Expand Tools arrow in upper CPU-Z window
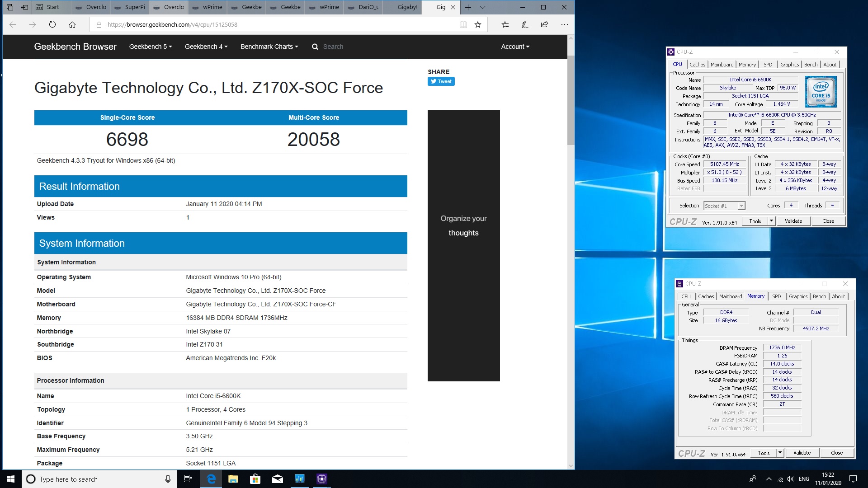The height and width of the screenshot is (488, 868). (x=771, y=221)
